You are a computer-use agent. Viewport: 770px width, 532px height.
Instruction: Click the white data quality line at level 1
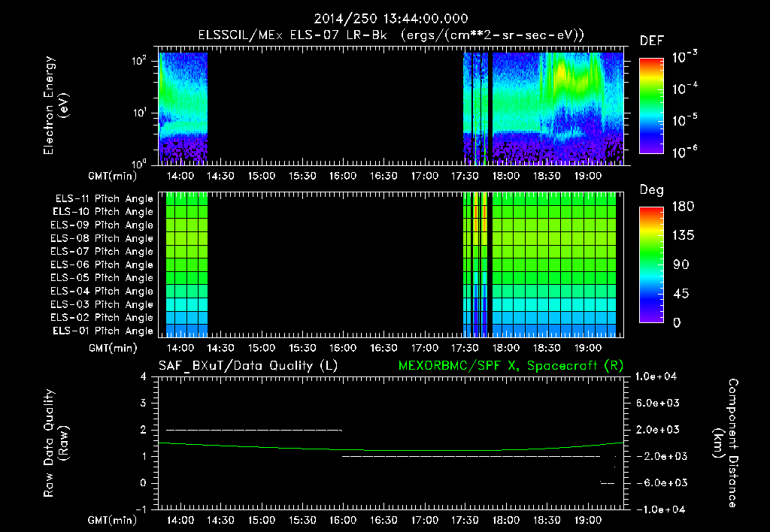point(471,456)
